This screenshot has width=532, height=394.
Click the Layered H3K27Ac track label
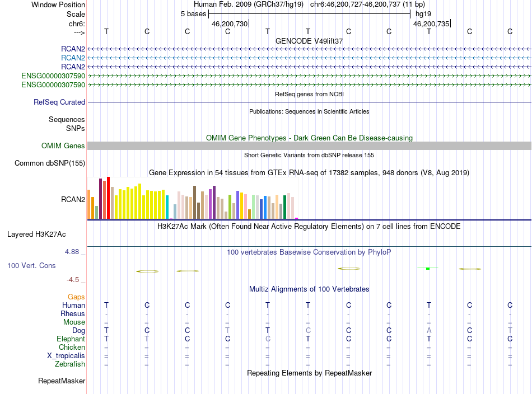click(36, 234)
